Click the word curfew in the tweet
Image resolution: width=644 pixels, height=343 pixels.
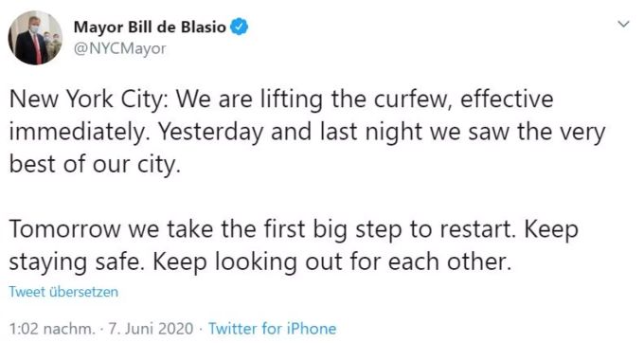click(x=413, y=99)
